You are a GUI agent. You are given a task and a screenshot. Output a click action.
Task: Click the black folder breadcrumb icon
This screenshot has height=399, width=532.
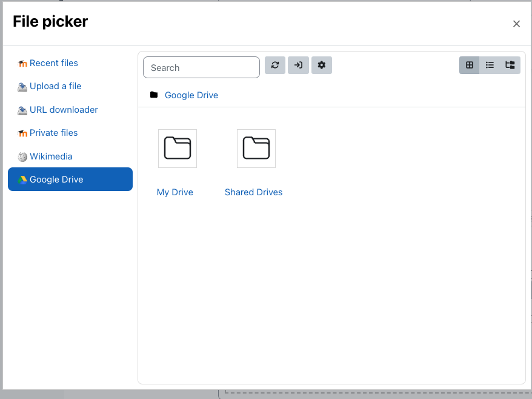(154, 95)
